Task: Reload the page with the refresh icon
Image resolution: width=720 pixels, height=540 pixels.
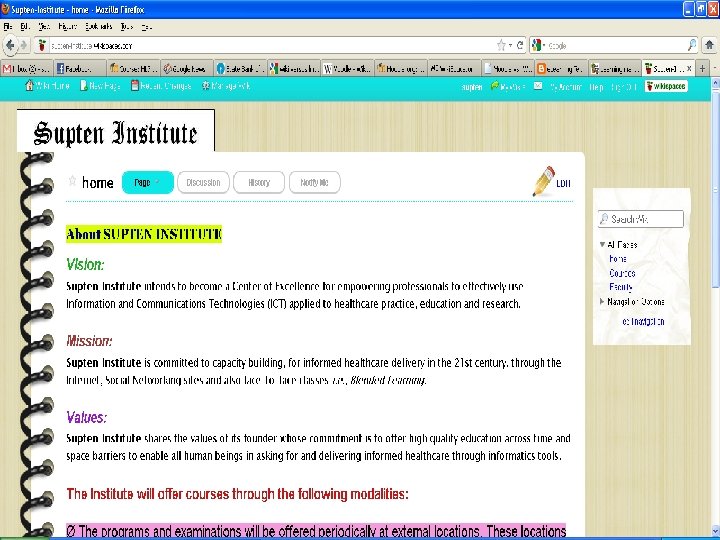Action: click(520, 45)
